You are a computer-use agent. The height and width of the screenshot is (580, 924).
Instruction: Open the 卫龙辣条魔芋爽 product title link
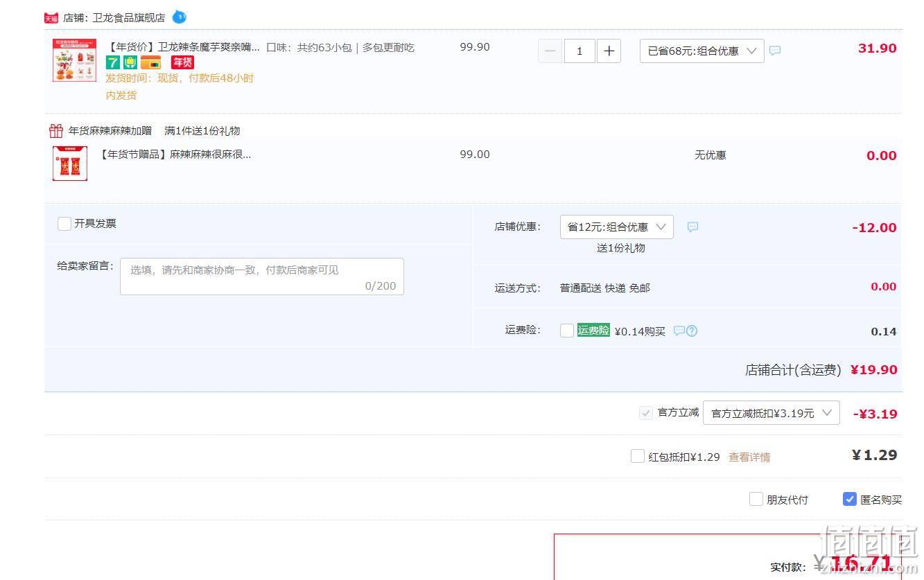coord(183,47)
